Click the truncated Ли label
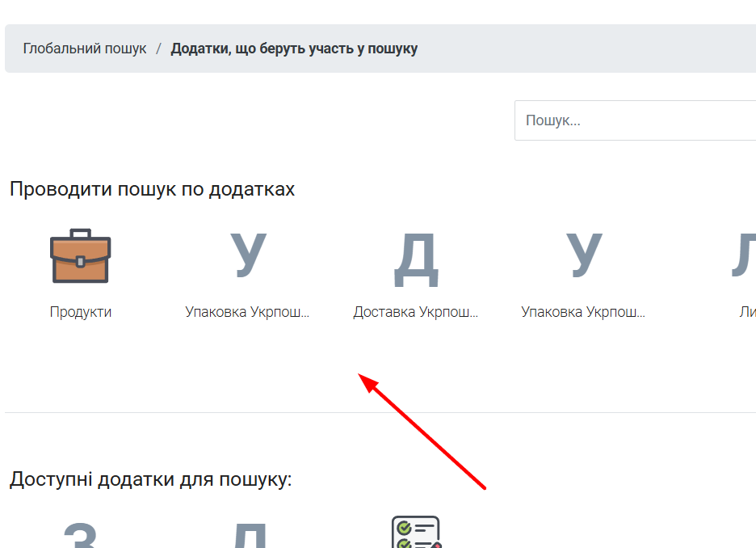756x548 pixels. pos(747,312)
